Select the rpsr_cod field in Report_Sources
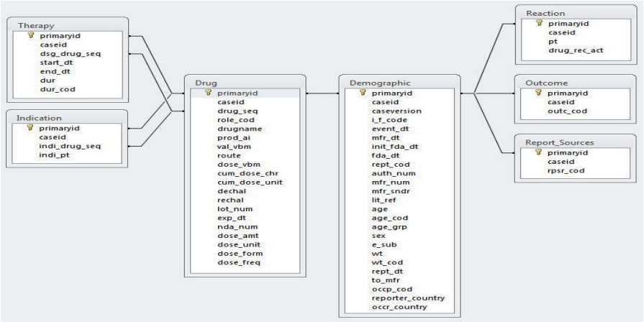This screenshot has height=332, width=644. [x=565, y=171]
